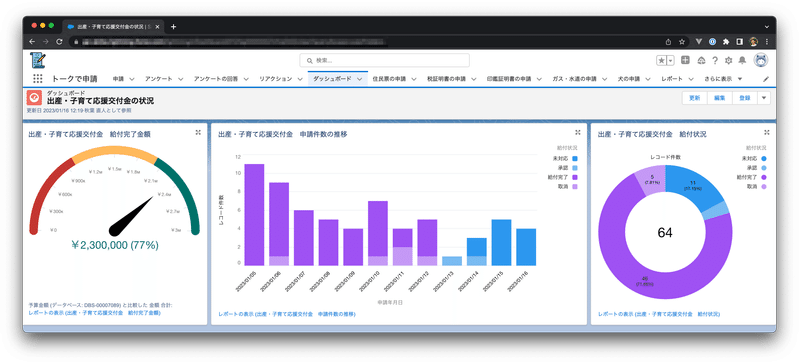The width and height of the screenshot is (800, 364).
Task: Open the ダッシュボード tab chevron
Action: pyautogui.click(x=360, y=79)
